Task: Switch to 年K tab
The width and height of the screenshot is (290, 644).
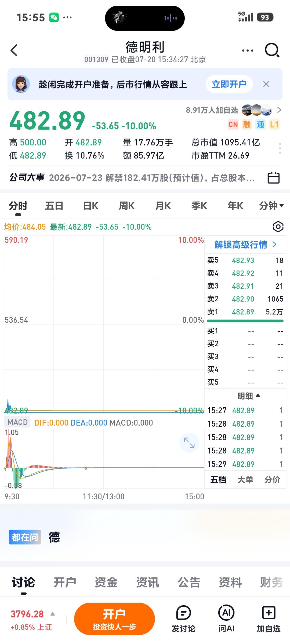Action: 235,206
